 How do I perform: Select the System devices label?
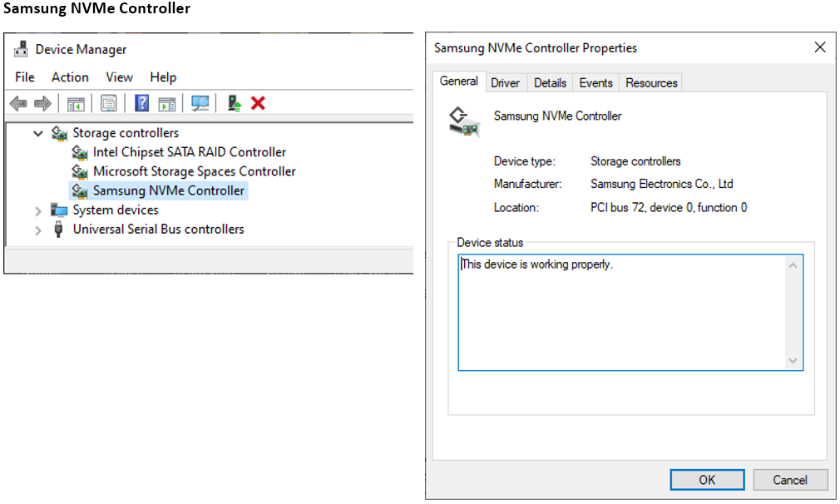click(x=116, y=210)
